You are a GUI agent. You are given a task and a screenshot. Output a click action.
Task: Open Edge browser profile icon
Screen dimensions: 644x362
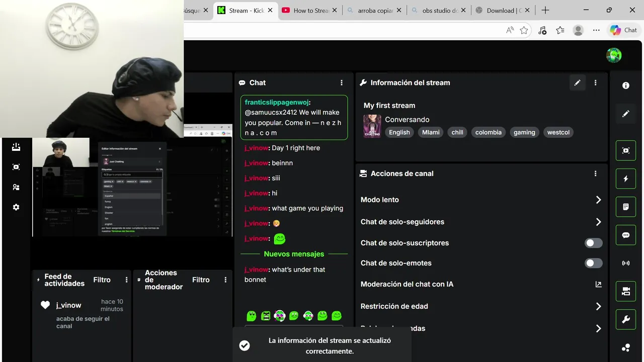578,30
